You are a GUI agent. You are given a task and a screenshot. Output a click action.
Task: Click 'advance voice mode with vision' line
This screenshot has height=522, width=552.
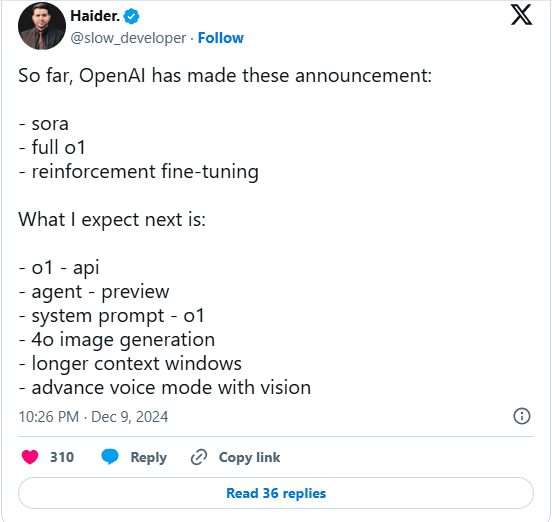[165, 388]
